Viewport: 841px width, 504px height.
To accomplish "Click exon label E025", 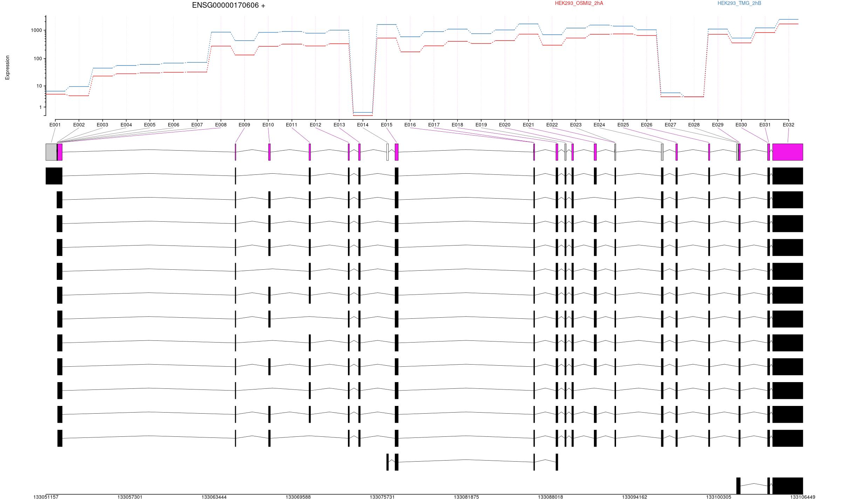I will [x=623, y=125].
